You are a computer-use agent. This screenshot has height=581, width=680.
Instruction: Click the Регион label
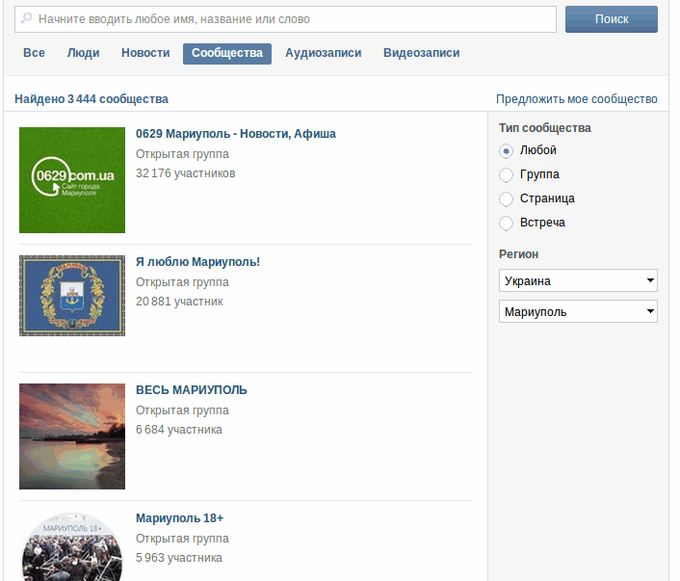coord(519,254)
